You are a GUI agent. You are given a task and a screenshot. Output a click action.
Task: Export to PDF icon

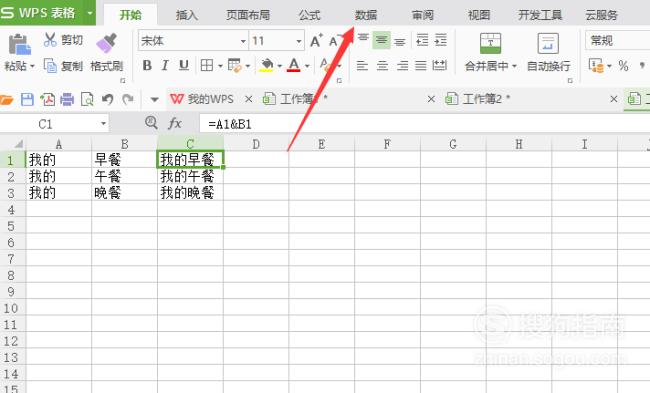click(47, 99)
